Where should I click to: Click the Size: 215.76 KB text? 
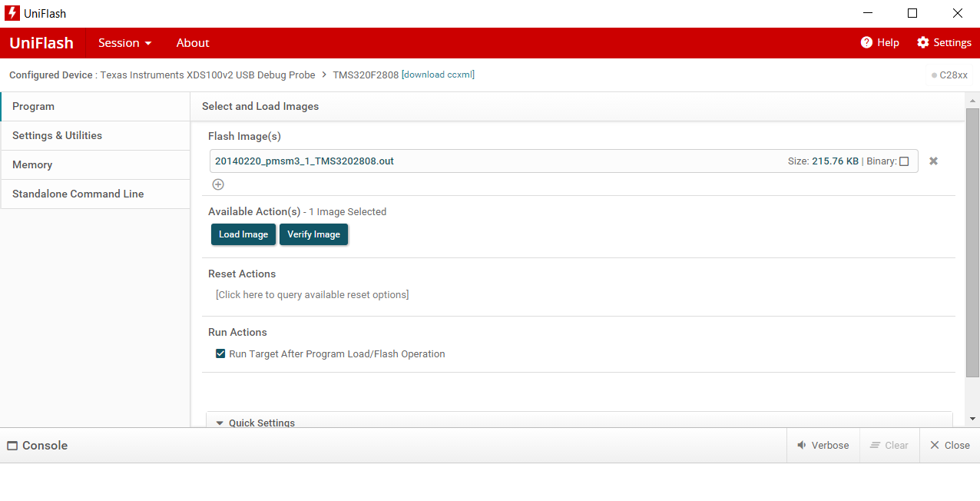coord(823,161)
